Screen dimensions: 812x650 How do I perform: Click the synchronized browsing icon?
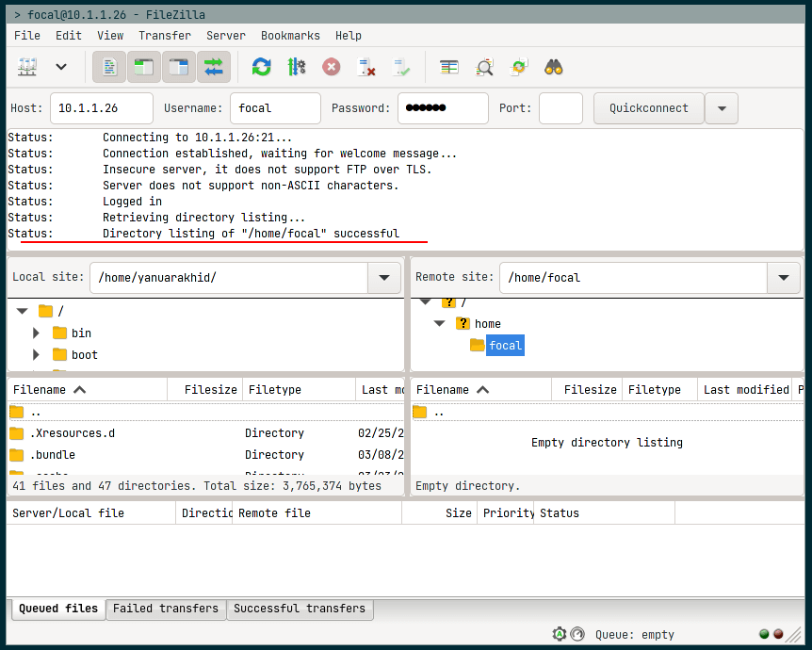518,67
